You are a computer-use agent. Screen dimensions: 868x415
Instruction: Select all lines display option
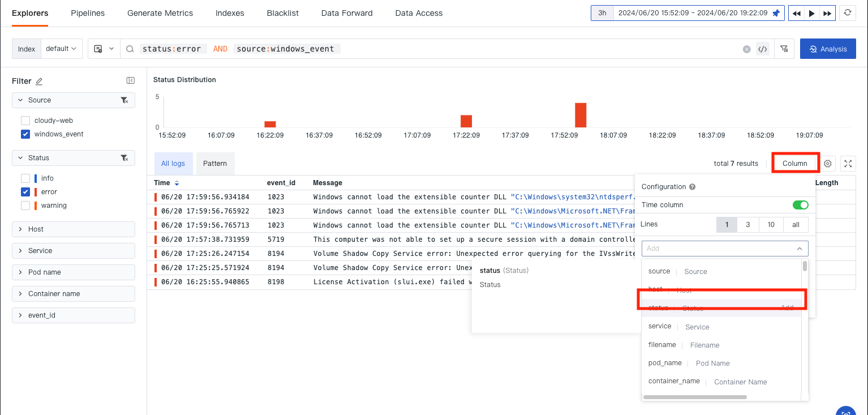pos(796,225)
